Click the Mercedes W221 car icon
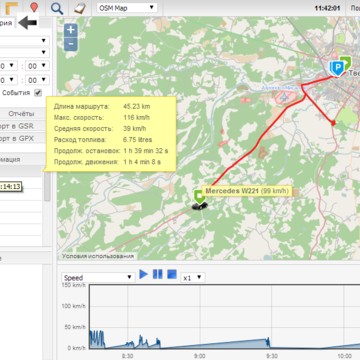Screen dimensions: 360x360 (x=199, y=206)
